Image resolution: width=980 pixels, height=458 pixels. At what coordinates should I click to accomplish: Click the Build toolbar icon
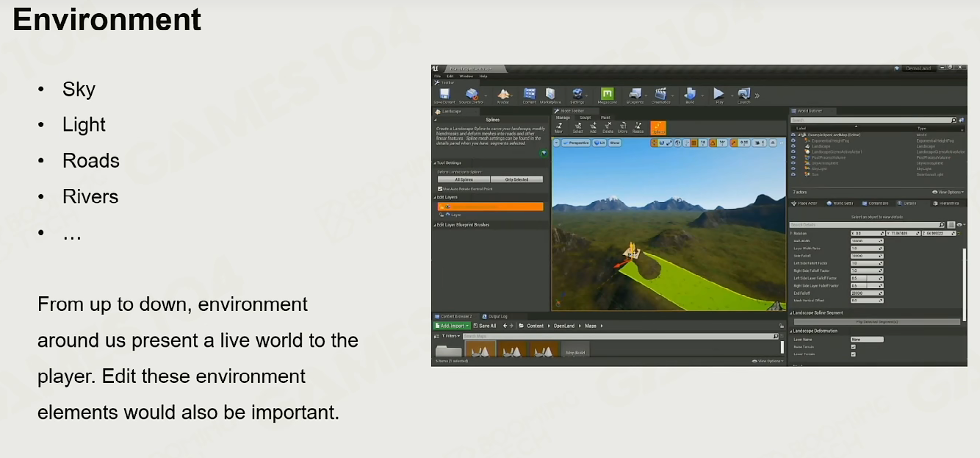690,94
